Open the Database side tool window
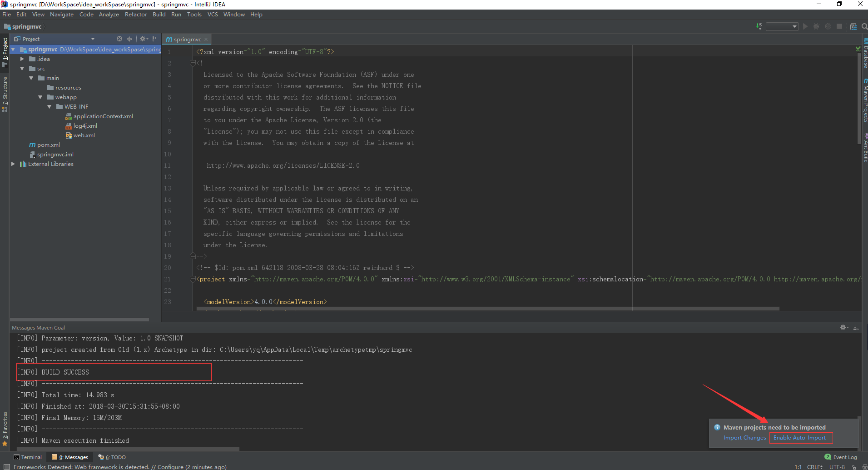Image resolution: width=868 pixels, height=470 pixels. coord(865,54)
